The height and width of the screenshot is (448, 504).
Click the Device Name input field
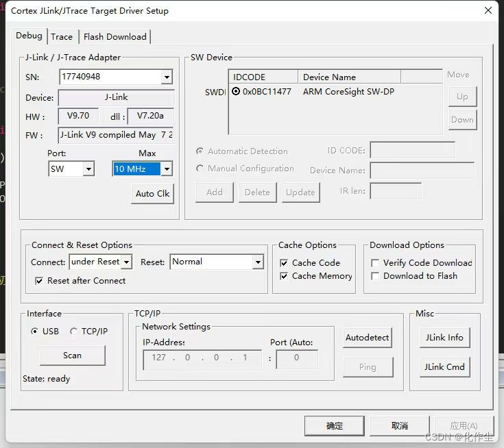(x=422, y=170)
